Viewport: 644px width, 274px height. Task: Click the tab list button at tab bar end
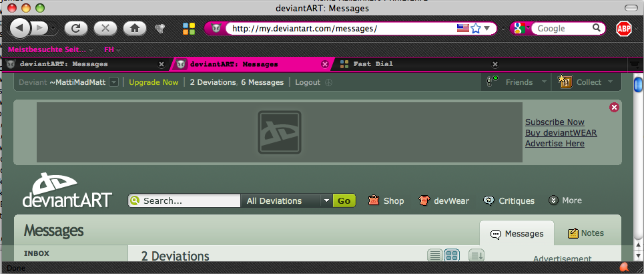(635, 65)
